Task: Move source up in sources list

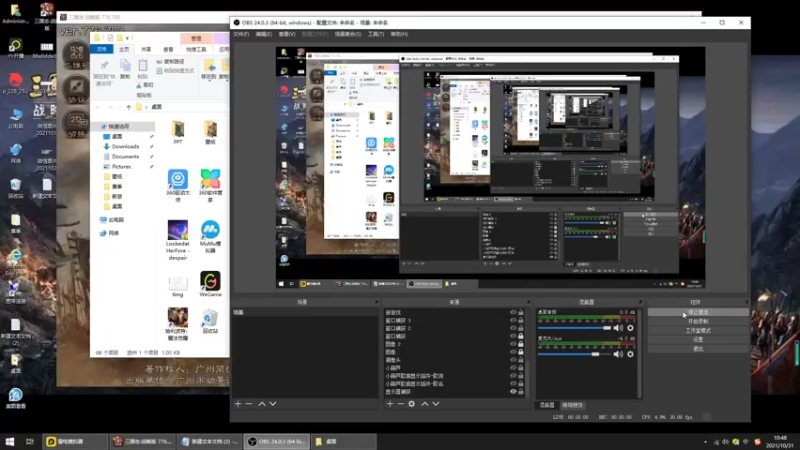Action: 424,404
